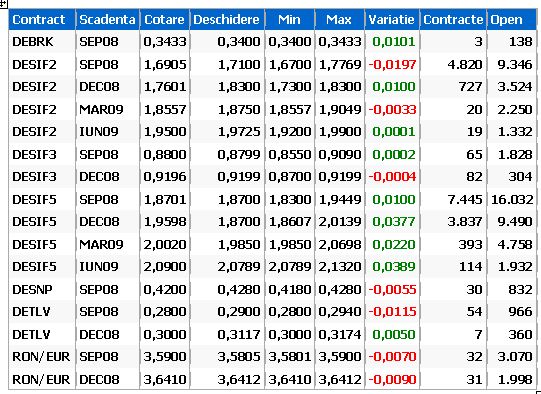Viewport: 541px width, 394px height.
Task: Click the Cotare column header
Action: [165, 20]
